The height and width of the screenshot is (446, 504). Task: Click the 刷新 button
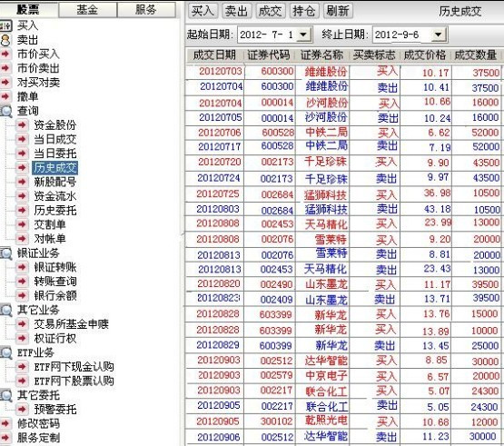[x=338, y=11]
